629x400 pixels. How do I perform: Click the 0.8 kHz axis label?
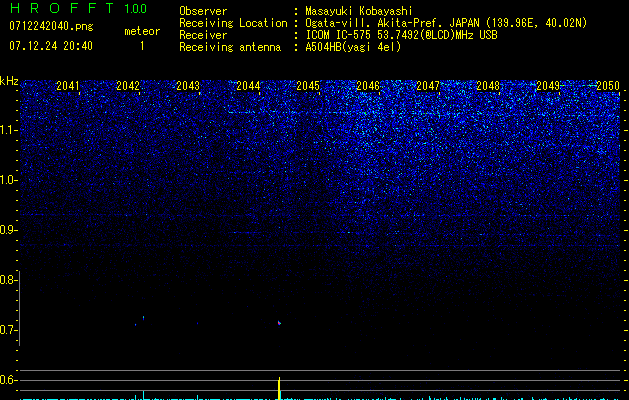point(8,280)
